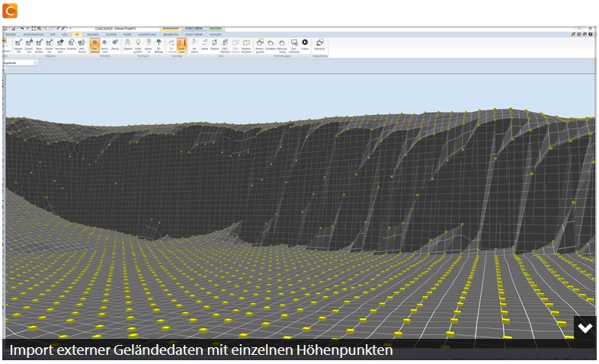This screenshot has width=599, height=364.
Task: Open Darstellung settings
Action: coord(294,46)
